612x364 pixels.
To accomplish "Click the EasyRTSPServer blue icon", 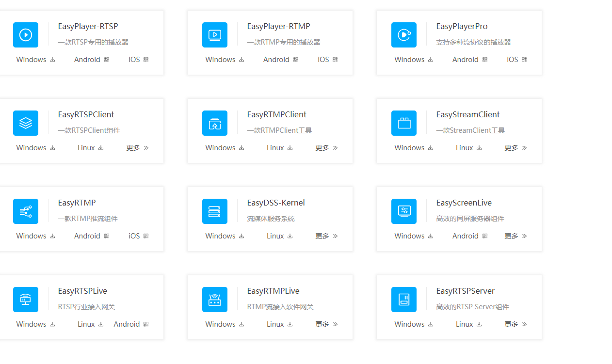I will click(x=404, y=300).
